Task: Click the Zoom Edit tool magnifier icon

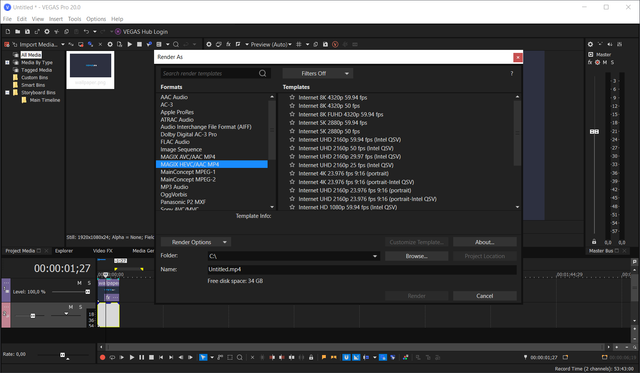Action: coord(240,357)
